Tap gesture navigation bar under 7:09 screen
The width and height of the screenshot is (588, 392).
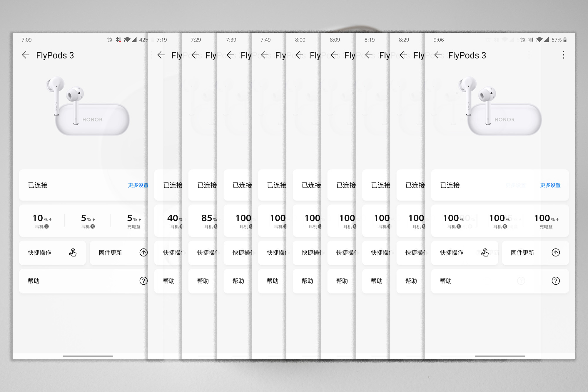[88, 356]
